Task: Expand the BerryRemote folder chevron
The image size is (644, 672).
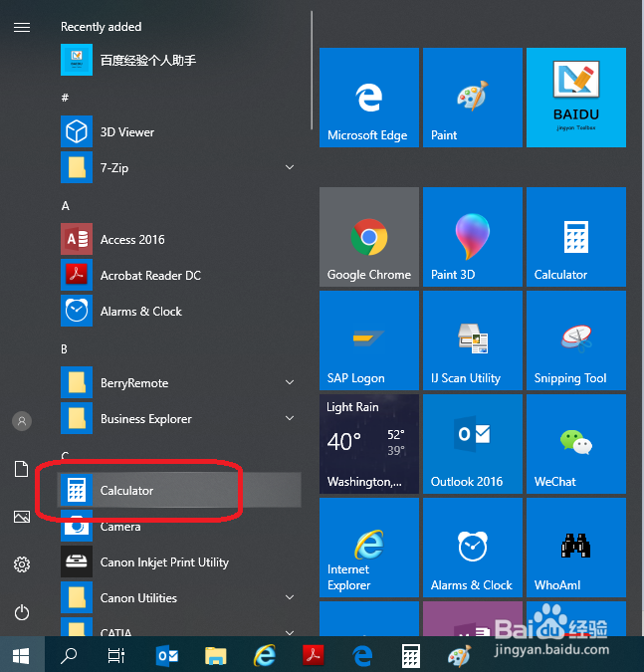Action: pyautogui.click(x=290, y=382)
